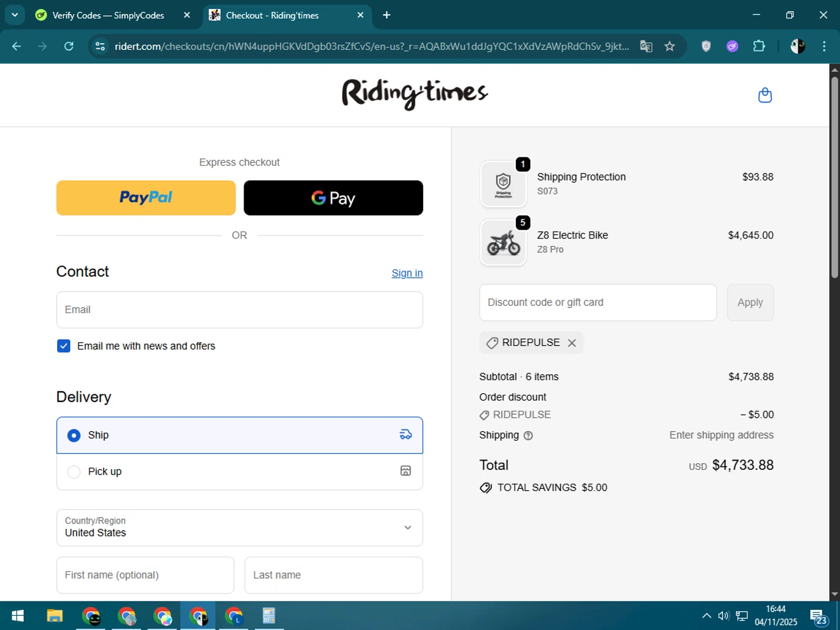Open the Calculator app in the taskbar
This screenshot has width=840, height=630.
[269, 616]
